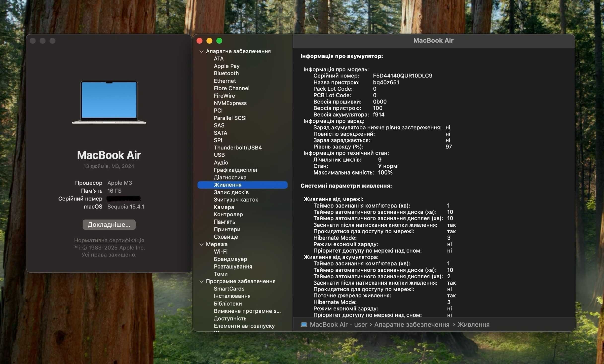The image size is (604, 364).
Task: Select Принтери in the sidebar
Action: point(227,229)
